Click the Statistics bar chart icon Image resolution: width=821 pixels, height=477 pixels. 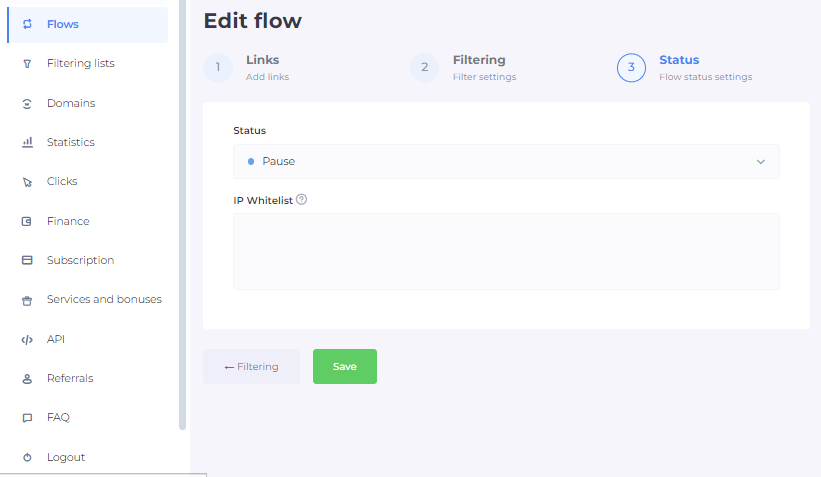pos(27,143)
